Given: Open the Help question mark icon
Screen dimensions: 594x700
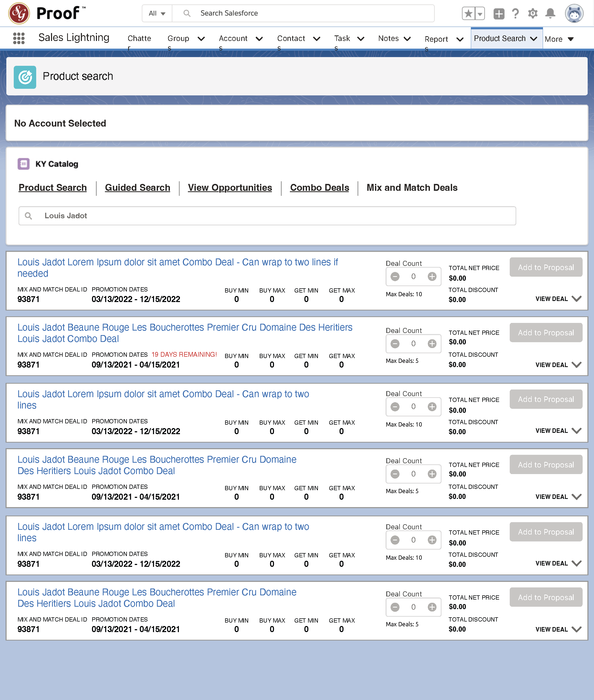Looking at the screenshot, I should pyautogui.click(x=515, y=13).
